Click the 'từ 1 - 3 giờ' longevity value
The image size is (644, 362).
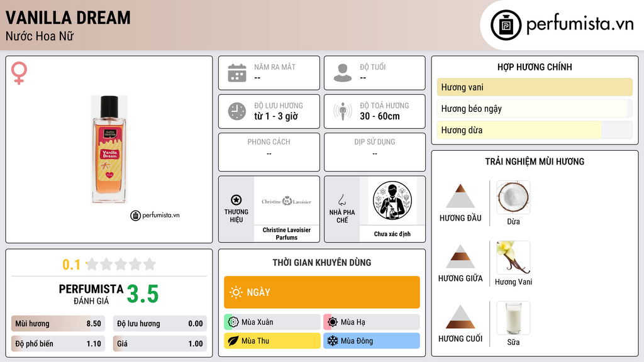pyautogui.click(x=276, y=116)
